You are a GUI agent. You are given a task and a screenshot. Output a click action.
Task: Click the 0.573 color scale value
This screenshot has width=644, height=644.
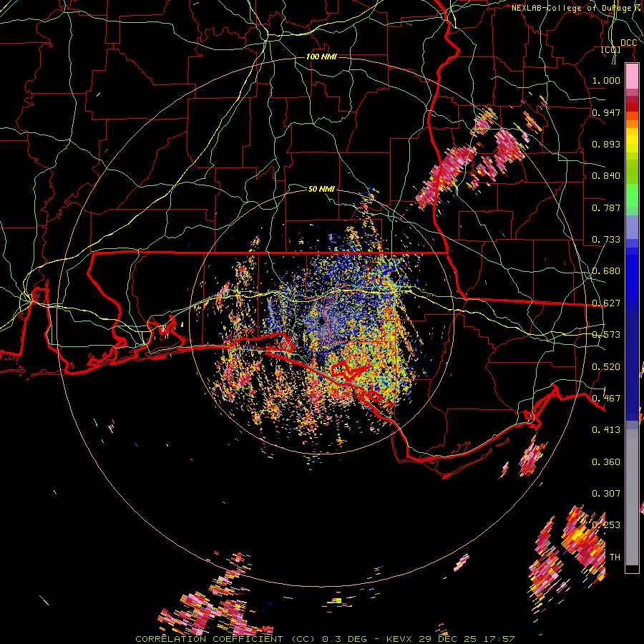(606, 335)
